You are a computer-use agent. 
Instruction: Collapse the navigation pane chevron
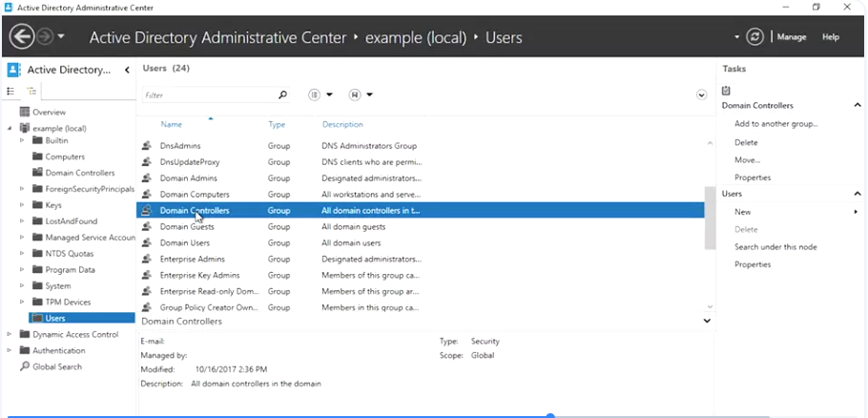pos(127,70)
